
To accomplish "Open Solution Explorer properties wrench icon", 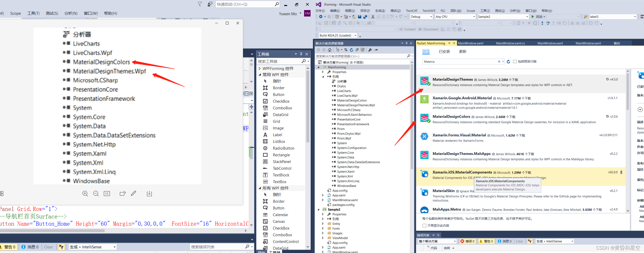I will click(x=370, y=50).
